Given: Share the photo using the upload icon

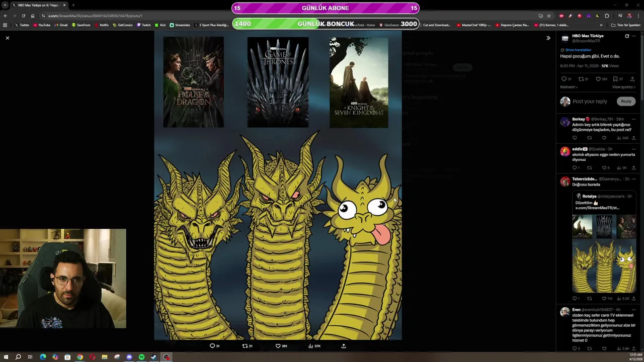Looking at the screenshot, I should pyautogui.click(x=344, y=346).
